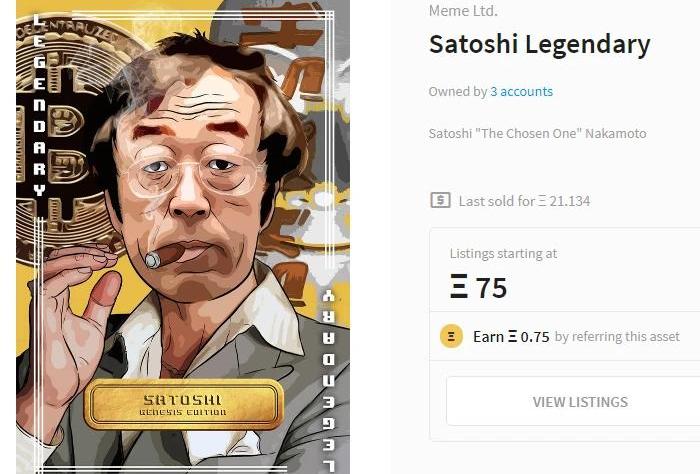Click the Ethereum symbol in Earn 0.75
Image resolution: width=700 pixels, height=474 pixels.
pos(513,337)
